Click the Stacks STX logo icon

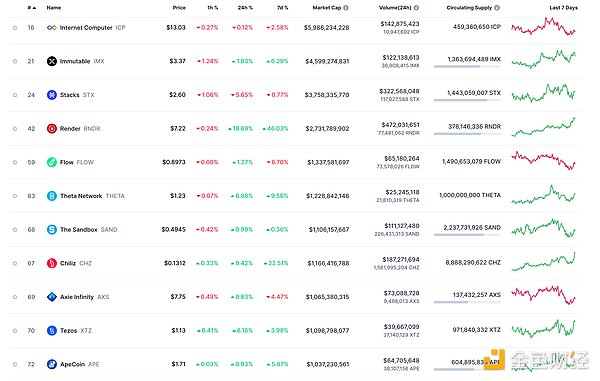click(52, 95)
